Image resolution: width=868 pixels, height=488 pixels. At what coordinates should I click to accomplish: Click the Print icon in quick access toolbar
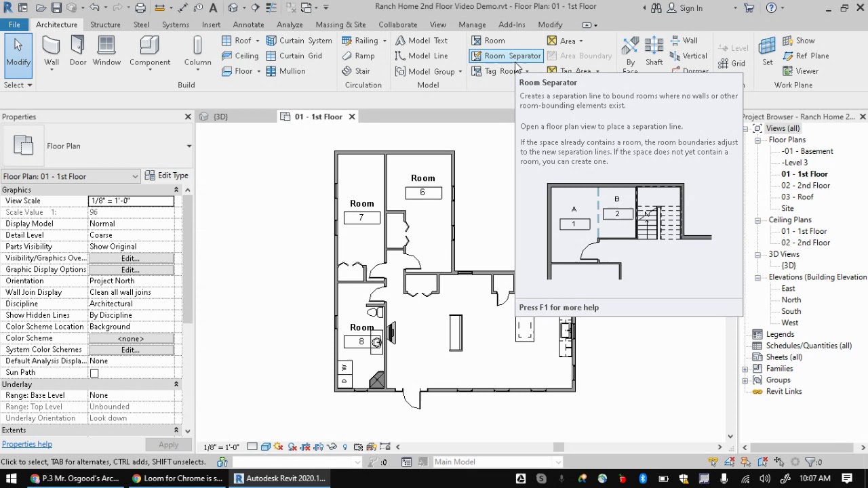tap(140, 8)
